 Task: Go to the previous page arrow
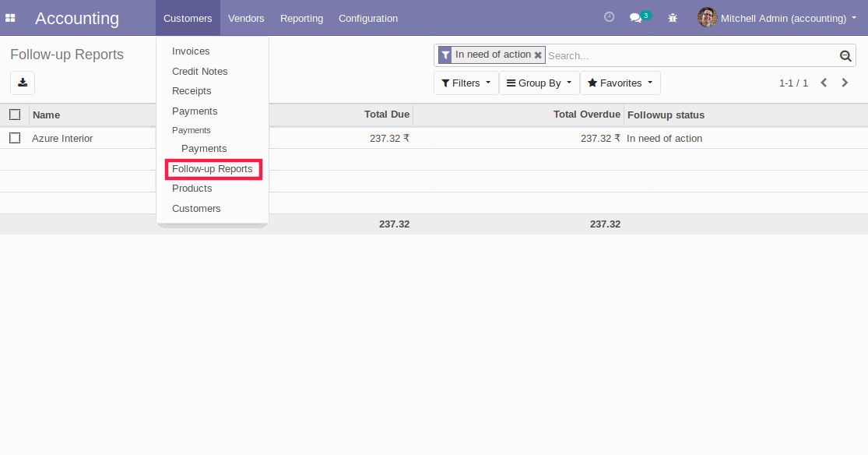click(x=824, y=83)
